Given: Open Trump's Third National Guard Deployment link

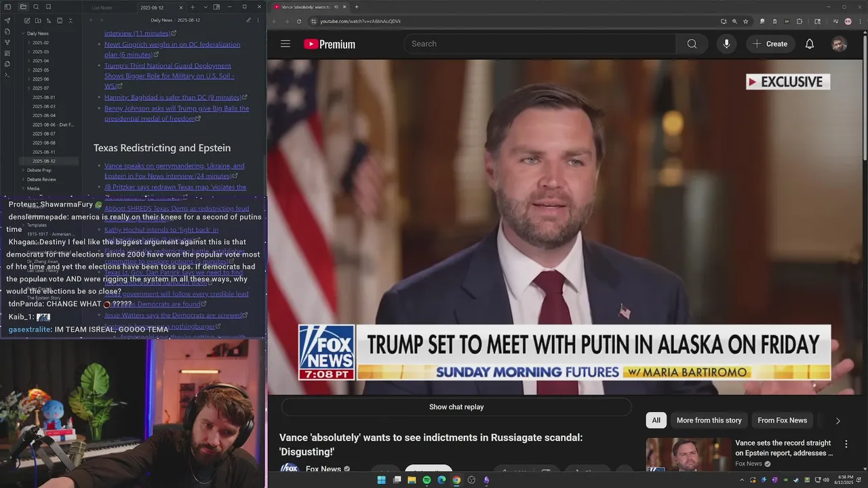Looking at the screenshot, I should (x=169, y=76).
